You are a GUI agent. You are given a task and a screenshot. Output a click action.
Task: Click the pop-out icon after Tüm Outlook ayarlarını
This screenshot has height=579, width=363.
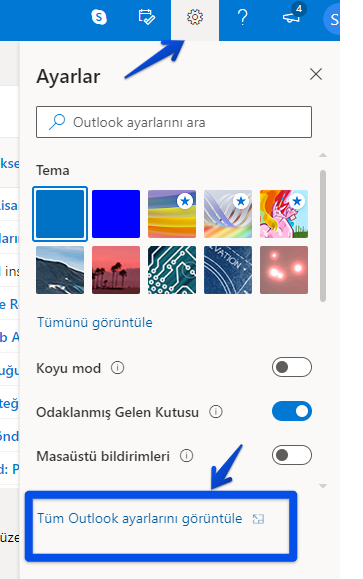258,519
